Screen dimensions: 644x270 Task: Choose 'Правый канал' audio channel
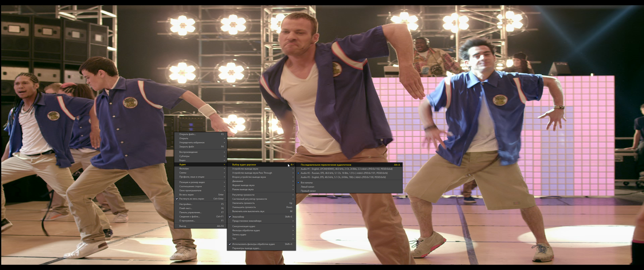(308, 191)
